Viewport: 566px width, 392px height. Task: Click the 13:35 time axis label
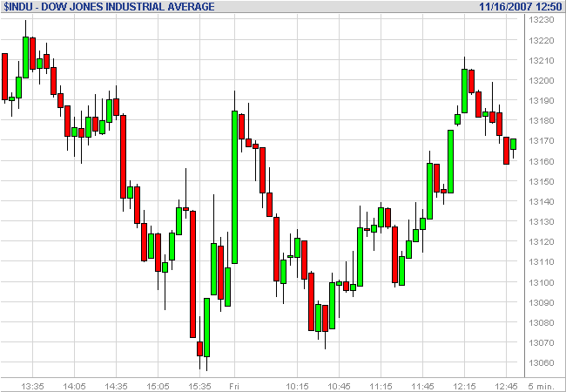[x=32, y=386]
